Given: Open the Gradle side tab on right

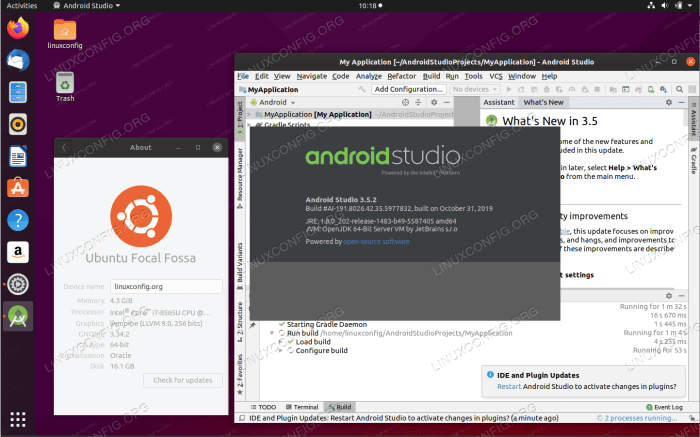Looking at the screenshot, I should (693, 161).
